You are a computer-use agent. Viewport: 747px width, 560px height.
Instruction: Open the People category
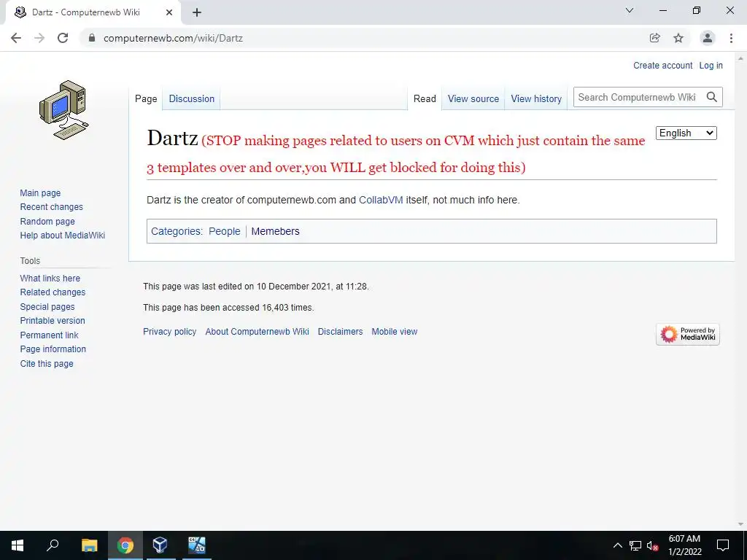coord(225,231)
